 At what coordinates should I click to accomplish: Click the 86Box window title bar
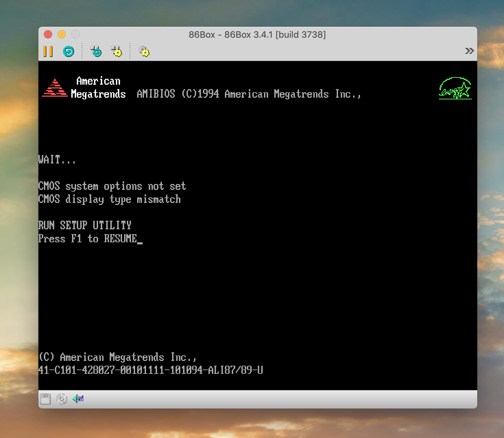(x=257, y=34)
